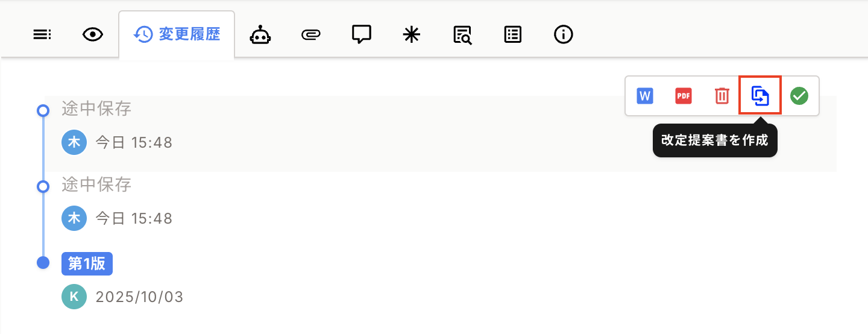Click the green checkmark approve icon
Screen dimensions: 868x334
799,95
